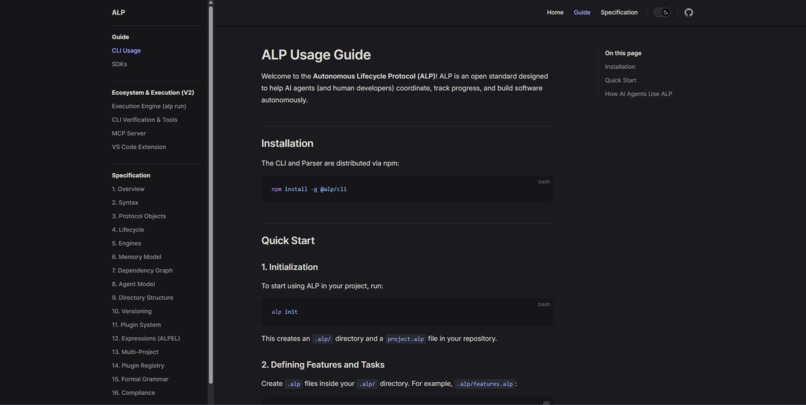The width and height of the screenshot is (806, 405).
Task: Jump to How AI Agents Use ALP
Action: pyautogui.click(x=638, y=94)
